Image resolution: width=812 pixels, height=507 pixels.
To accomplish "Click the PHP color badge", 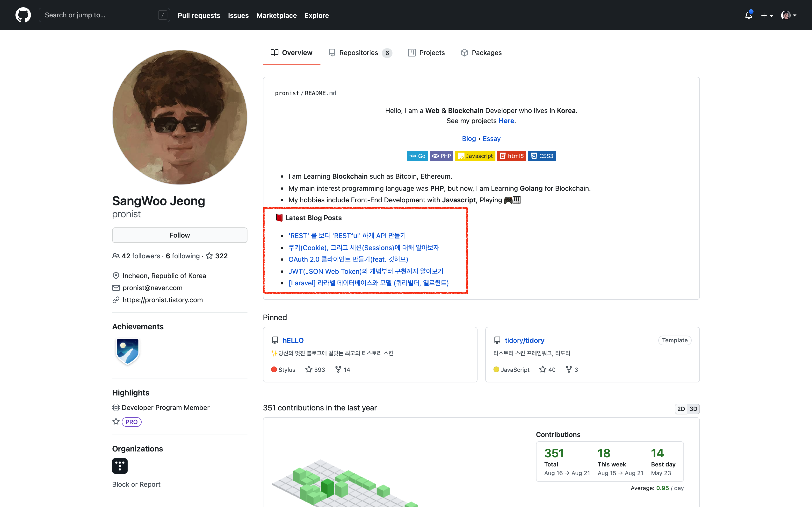I will 442,156.
